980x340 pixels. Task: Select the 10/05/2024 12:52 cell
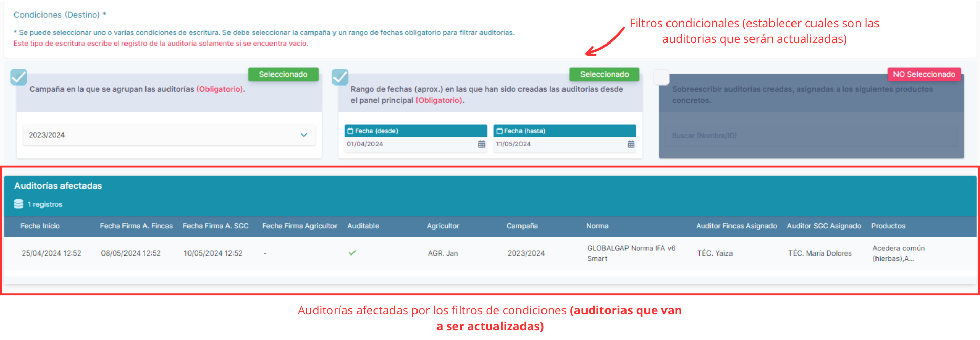pos(213,253)
